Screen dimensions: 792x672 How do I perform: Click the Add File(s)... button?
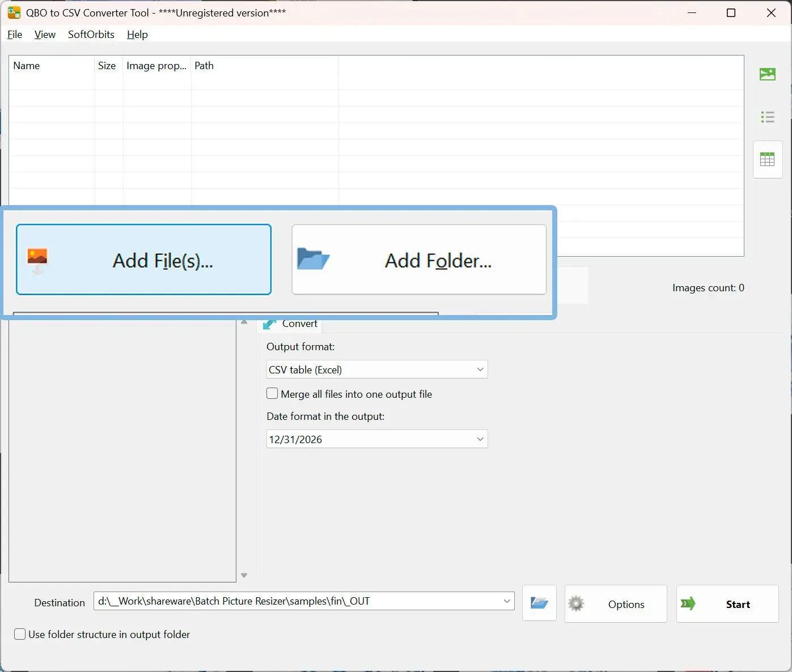click(x=143, y=260)
